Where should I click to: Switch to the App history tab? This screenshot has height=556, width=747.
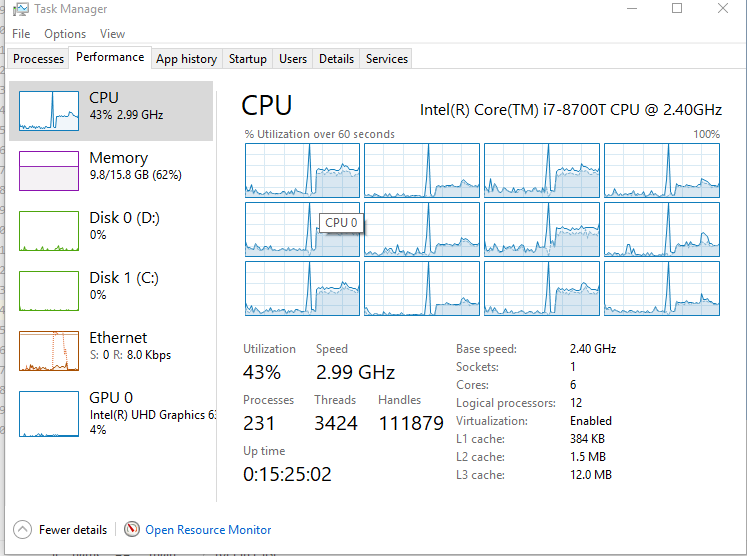coord(187,59)
